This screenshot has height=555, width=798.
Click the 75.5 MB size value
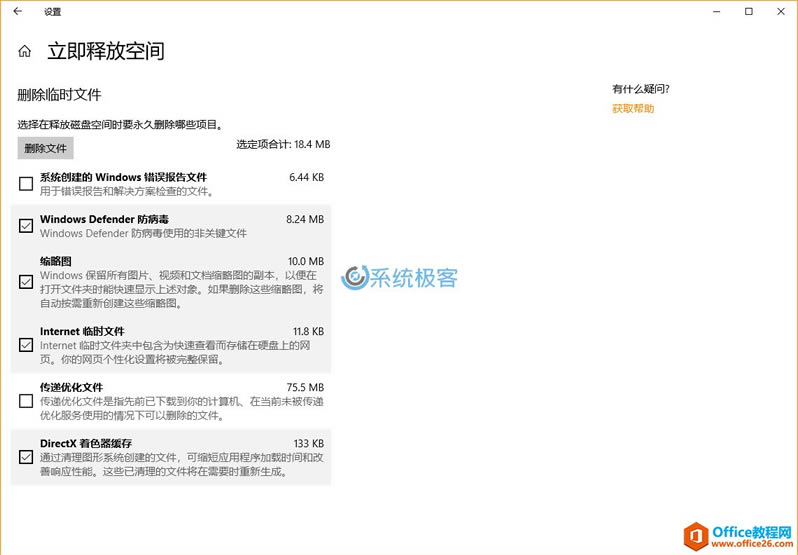tap(305, 387)
